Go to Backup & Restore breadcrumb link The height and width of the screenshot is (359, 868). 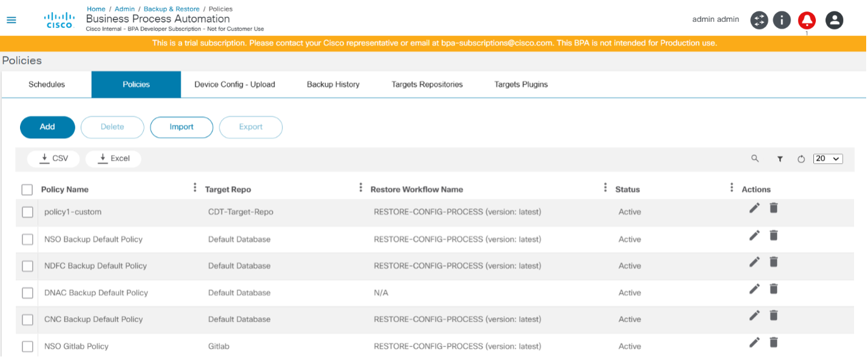pyautogui.click(x=171, y=9)
